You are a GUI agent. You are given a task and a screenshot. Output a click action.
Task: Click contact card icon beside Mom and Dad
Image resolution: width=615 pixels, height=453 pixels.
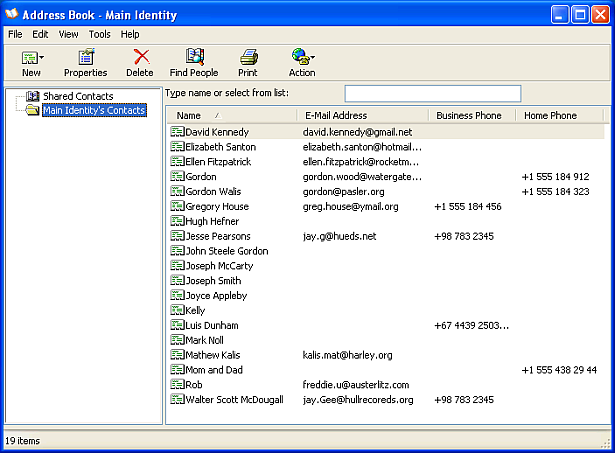pyautogui.click(x=177, y=370)
